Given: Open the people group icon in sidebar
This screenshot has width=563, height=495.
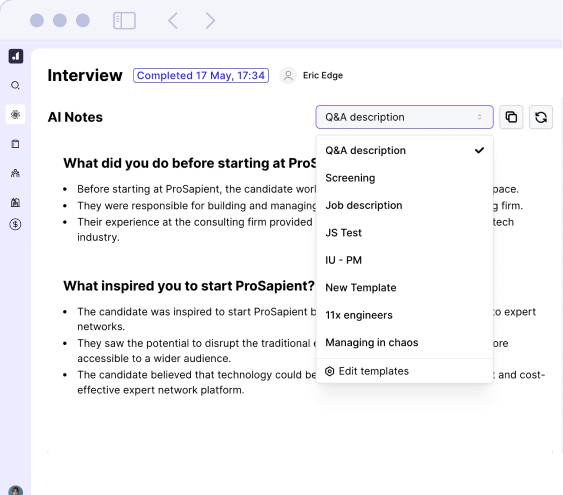Looking at the screenshot, I should pyautogui.click(x=15, y=173).
